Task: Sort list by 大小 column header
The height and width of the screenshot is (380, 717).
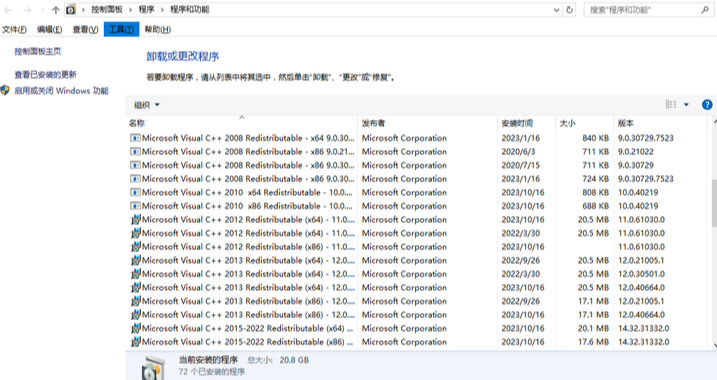Action: (x=584, y=123)
